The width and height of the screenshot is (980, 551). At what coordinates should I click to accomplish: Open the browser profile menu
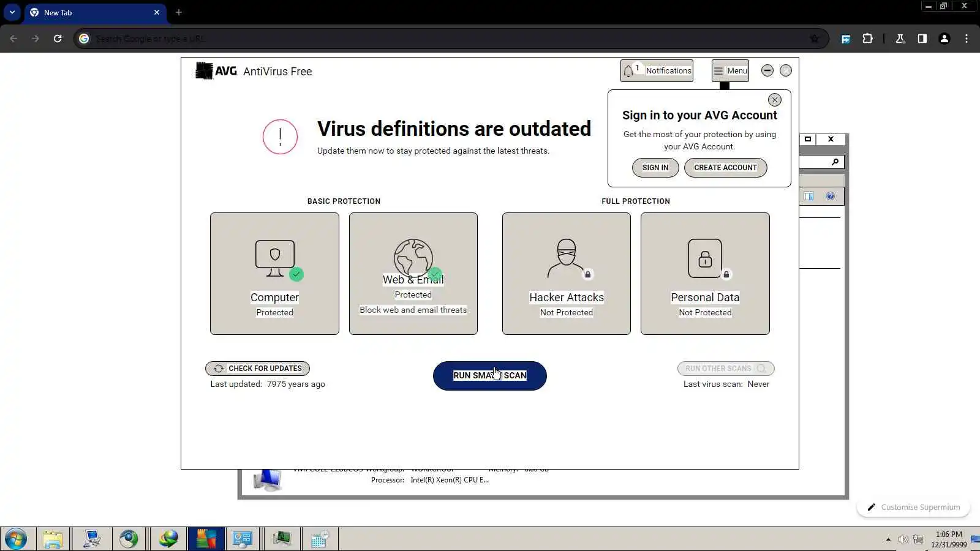[x=944, y=39]
